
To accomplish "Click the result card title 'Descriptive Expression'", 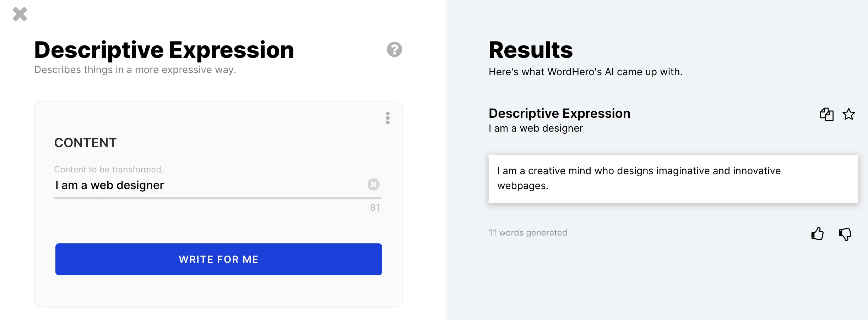I will pyautogui.click(x=559, y=114).
